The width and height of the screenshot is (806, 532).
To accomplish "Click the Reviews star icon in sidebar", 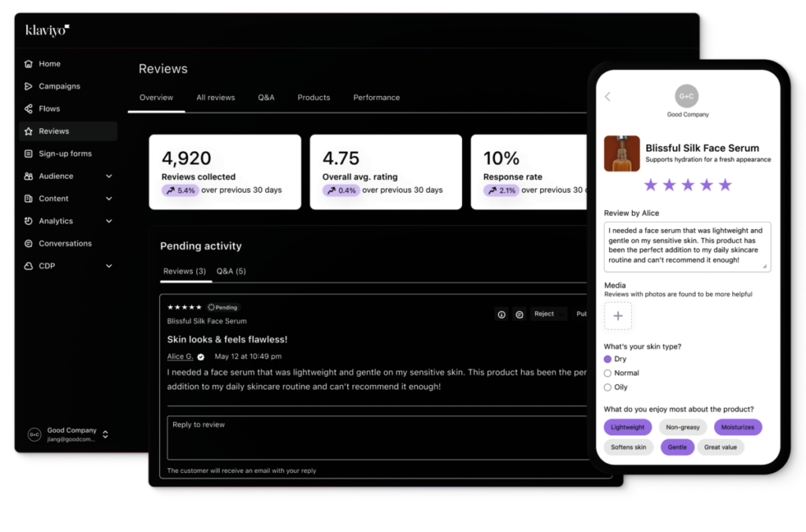I will [27, 131].
